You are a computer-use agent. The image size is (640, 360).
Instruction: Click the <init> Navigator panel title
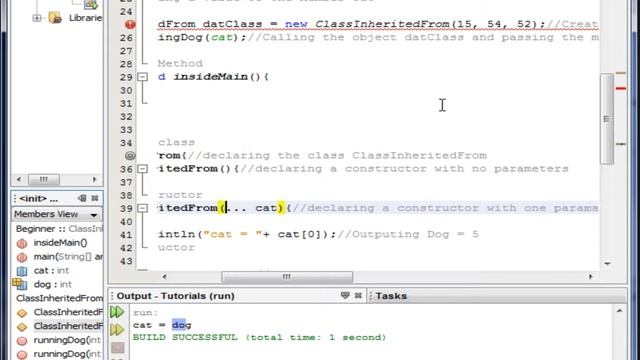pyautogui.click(x=38, y=199)
